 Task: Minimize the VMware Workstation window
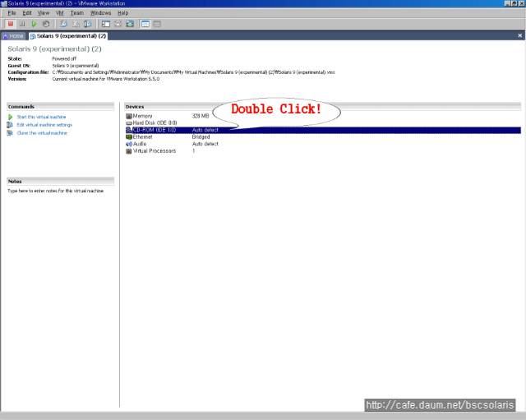point(508,3)
